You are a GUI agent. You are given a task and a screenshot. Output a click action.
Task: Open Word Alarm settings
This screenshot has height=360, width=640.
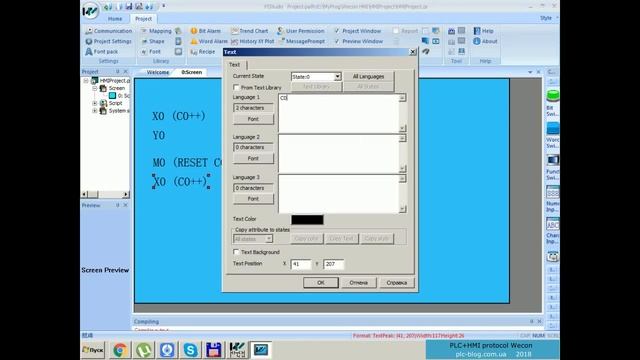tap(209, 41)
